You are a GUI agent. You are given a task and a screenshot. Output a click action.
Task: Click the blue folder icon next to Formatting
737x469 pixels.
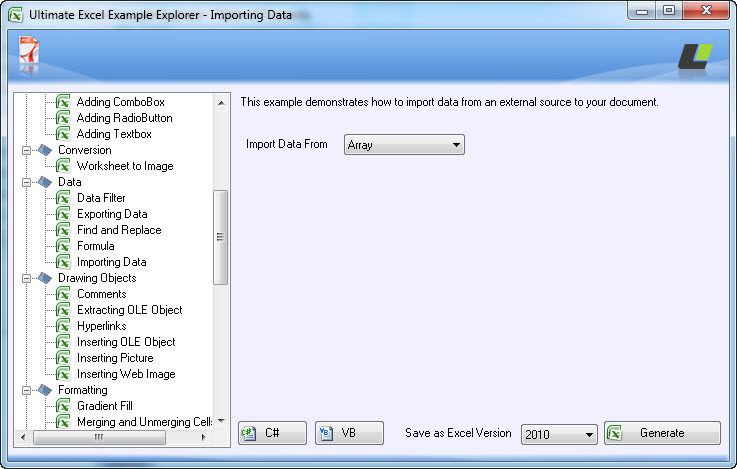(45, 390)
